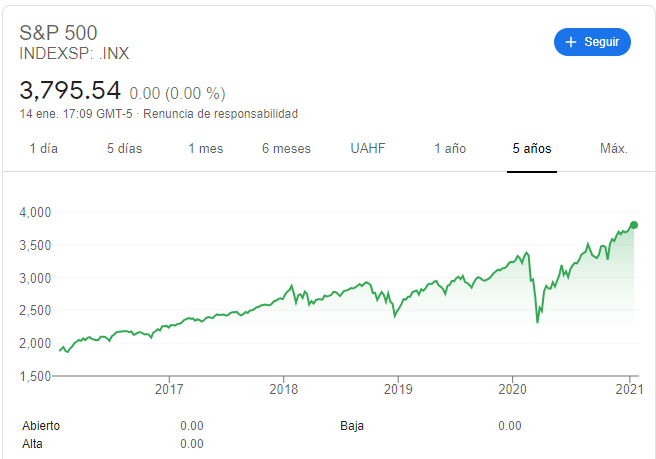The image size is (656, 459).
Task: Click the S&P 500 title
Action: (58, 33)
